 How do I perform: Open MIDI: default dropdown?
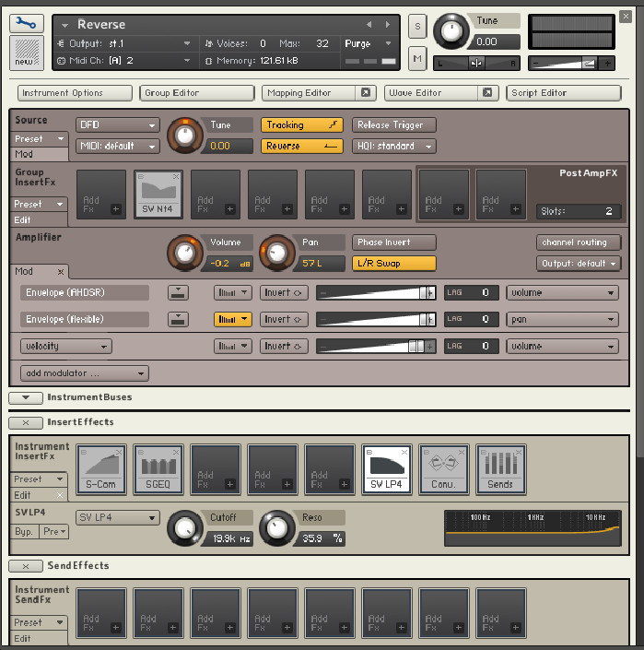(x=118, y=146)
